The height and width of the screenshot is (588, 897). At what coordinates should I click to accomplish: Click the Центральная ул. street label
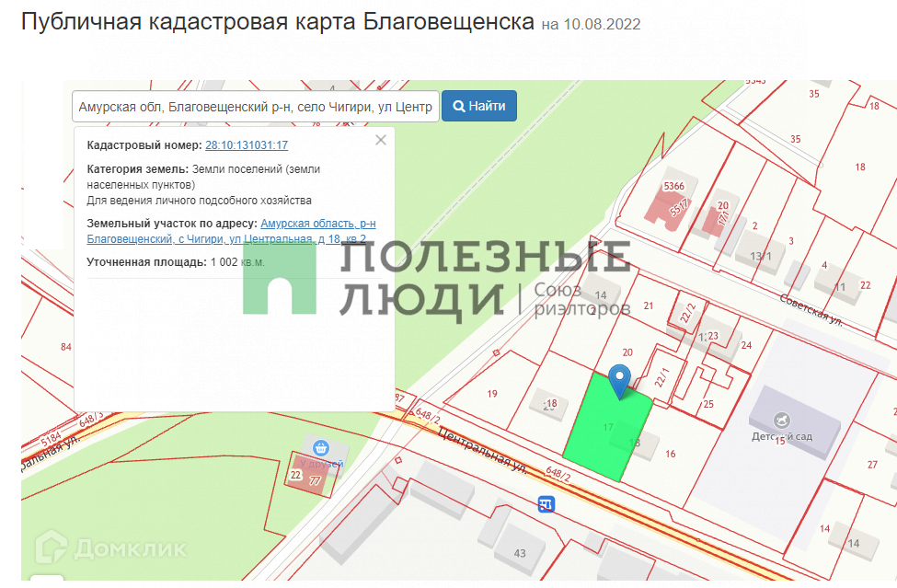point(482,451)
